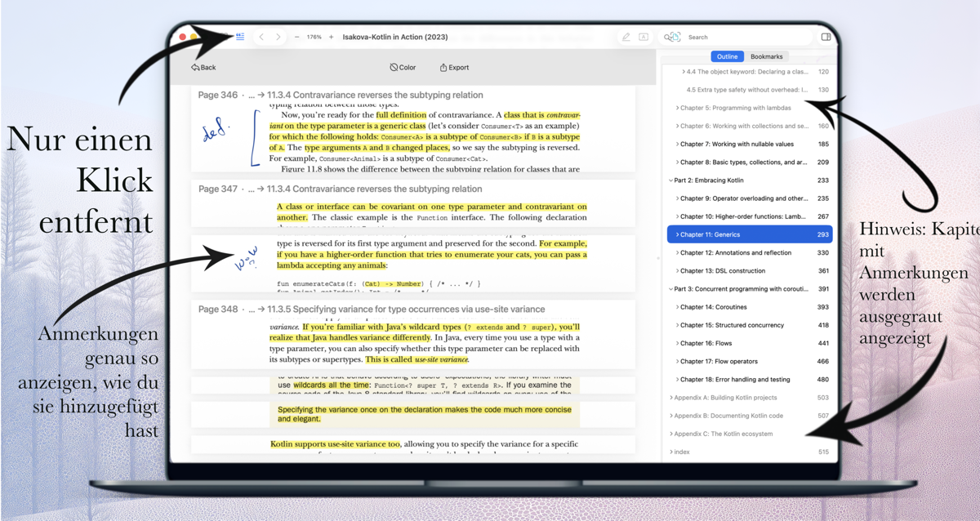
Task: Expand Chapter 10: Higher-order functions
Action: point(677,216)
